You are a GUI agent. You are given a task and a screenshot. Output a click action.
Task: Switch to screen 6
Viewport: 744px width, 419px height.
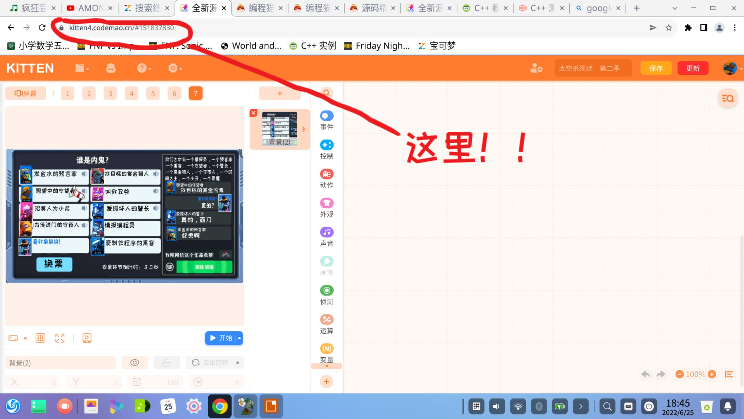(x=174, y=93)
